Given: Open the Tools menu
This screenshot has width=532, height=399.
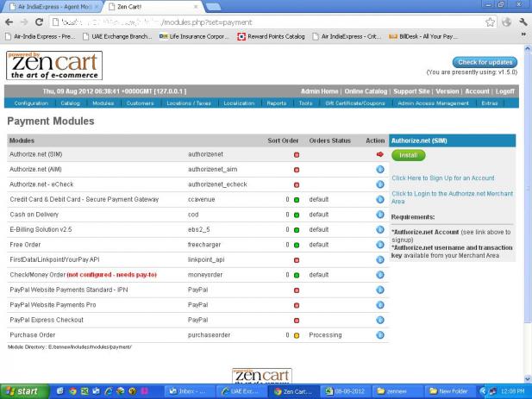Looking at the screenshot, I should pyautogui.click(x=305, y=103).
